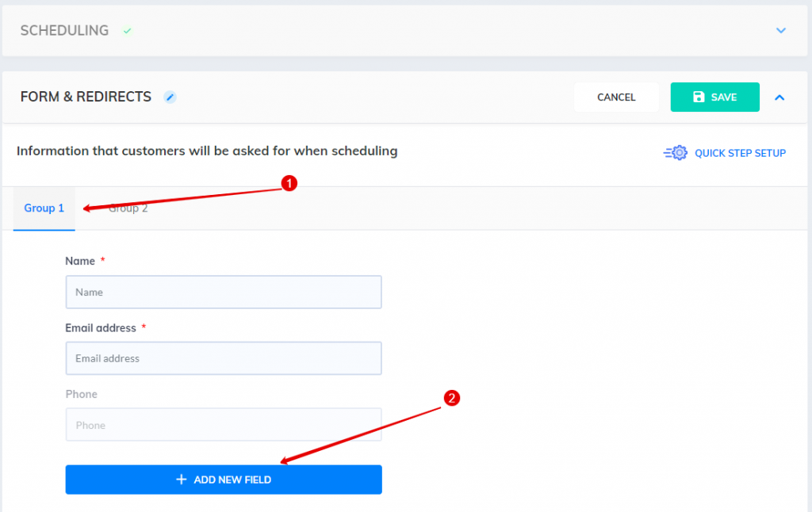
Task: Click the green checkmark next to Scheduling
Action: pos(127,31)
